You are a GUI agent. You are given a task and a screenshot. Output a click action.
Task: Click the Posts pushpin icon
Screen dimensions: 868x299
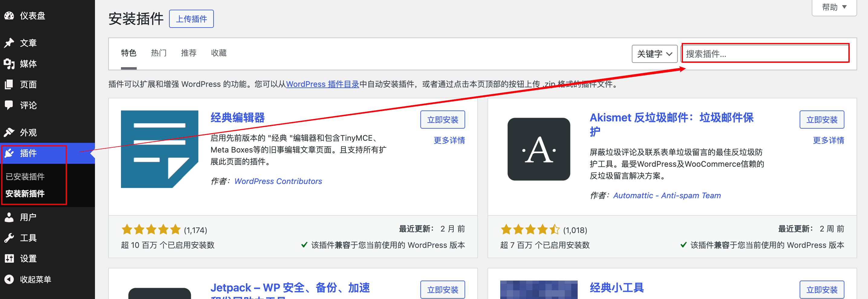click(9, 43)
